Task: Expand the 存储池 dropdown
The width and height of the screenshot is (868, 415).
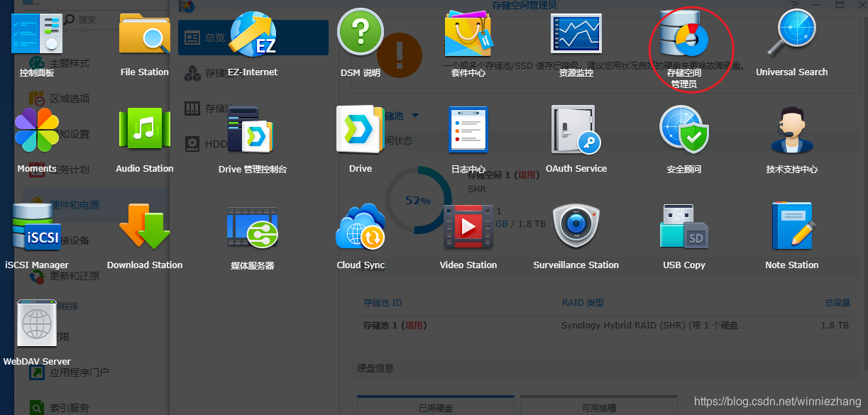Action: tap(415, 116)
